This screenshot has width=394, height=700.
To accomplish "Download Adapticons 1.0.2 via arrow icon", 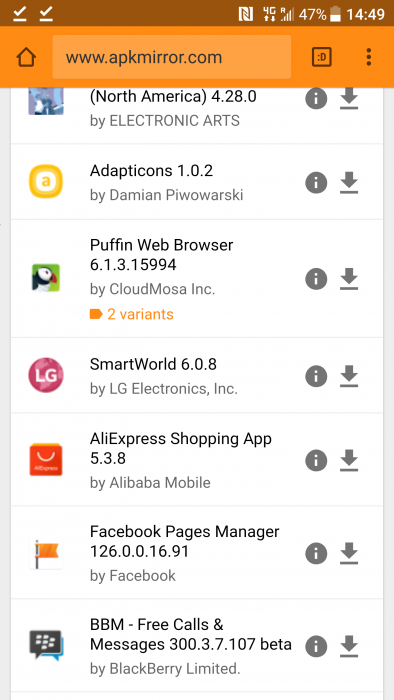I will pos(349,183).
